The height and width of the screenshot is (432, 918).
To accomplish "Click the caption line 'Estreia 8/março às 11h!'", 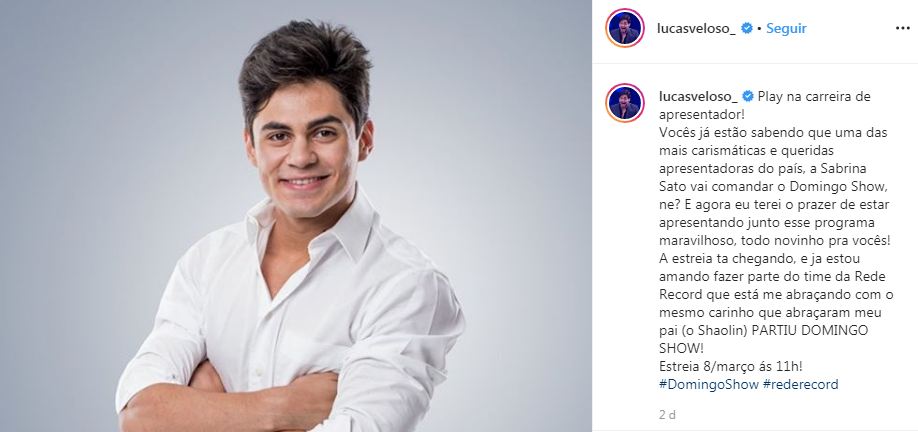I will click(730, 366).
